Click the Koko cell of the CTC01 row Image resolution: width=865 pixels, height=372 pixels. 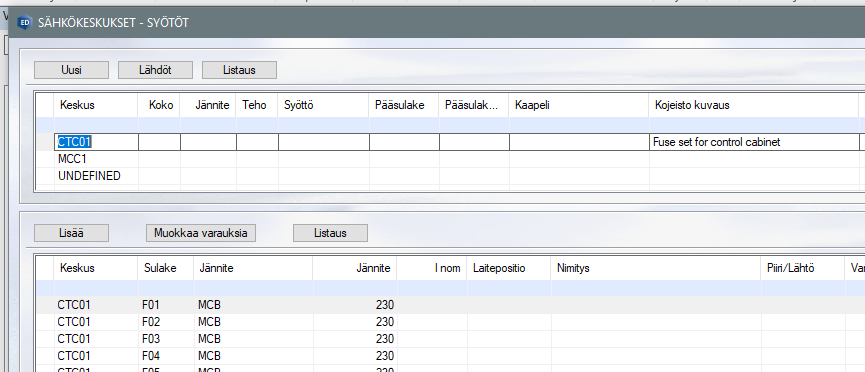(159, 142)
